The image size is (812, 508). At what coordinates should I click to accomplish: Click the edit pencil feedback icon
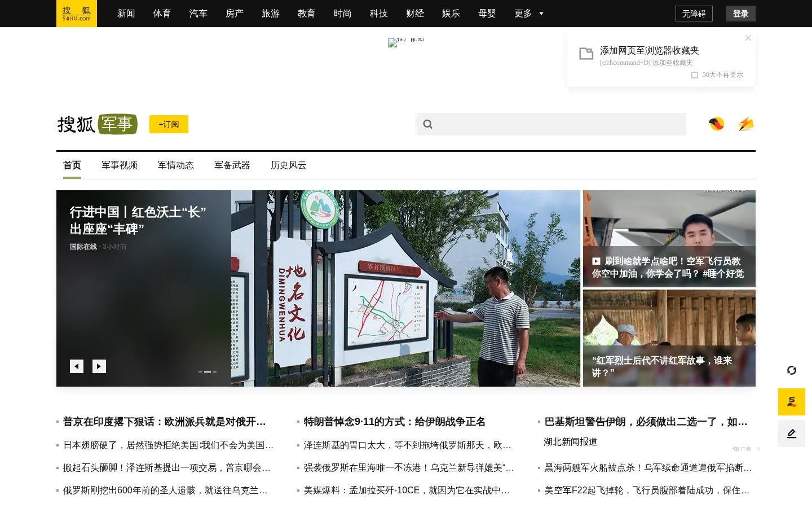[x=792, y=433]
